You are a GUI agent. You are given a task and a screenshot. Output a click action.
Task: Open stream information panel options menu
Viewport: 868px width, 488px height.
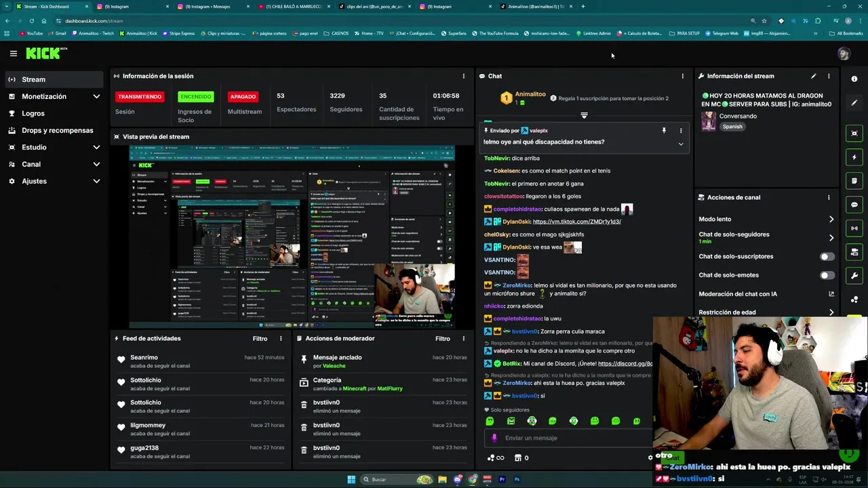[829, 76]
